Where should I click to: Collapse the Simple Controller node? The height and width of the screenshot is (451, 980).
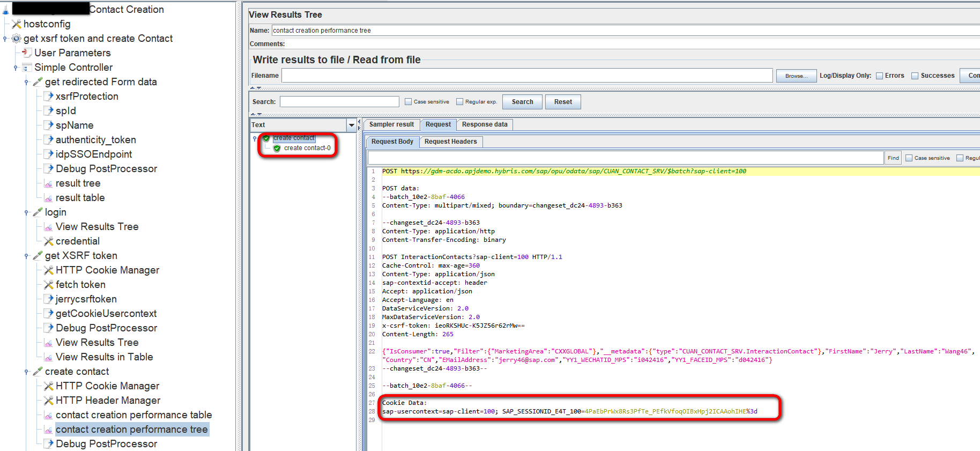click(x=16, y=68)
